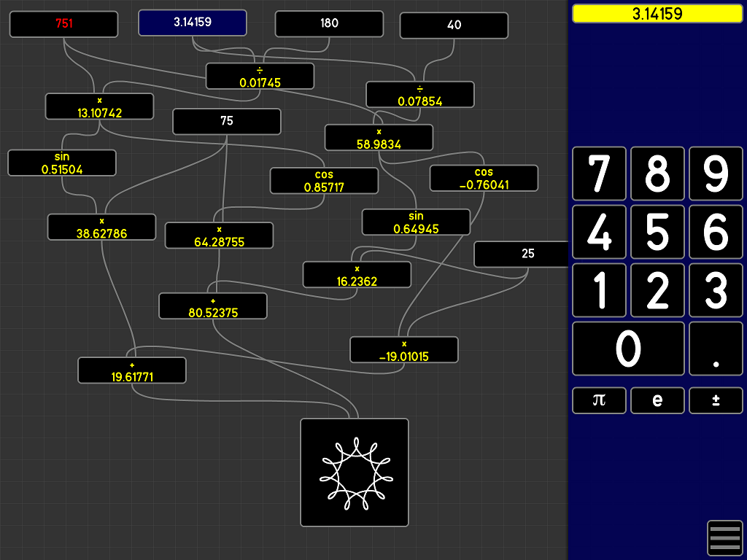Click the spirograph output thumbnail
747x560 pixels.
[x=355, y=472]
